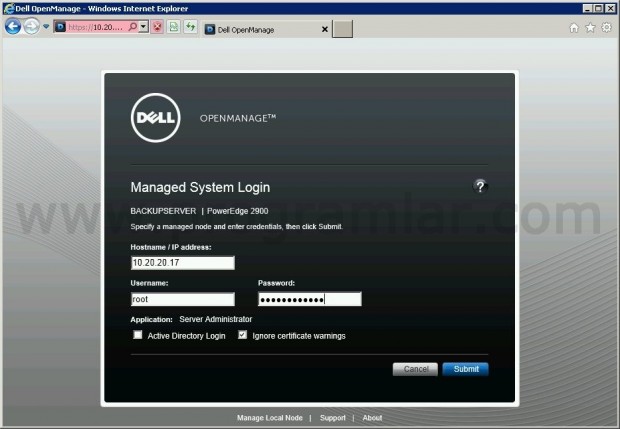Click the Internet Explorer title bar logo
Image resolution: width=620 pixels, height=429 pixels.
tap(9, 8)
